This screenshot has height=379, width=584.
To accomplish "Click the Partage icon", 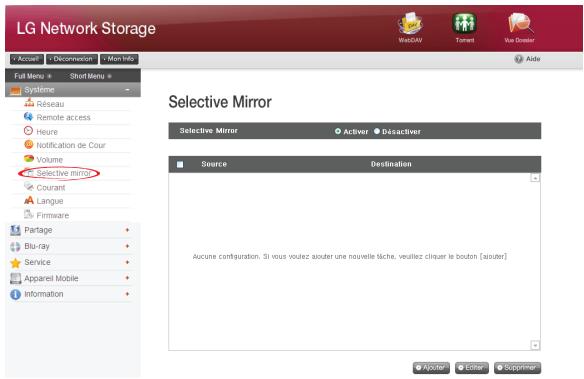I will 15,230.
